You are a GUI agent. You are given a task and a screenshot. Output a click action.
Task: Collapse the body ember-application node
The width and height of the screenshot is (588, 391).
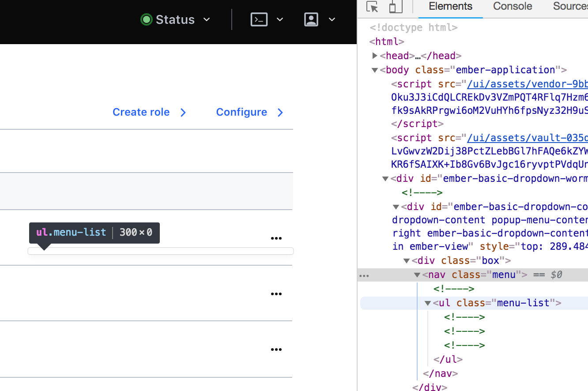tap(375, 70)
